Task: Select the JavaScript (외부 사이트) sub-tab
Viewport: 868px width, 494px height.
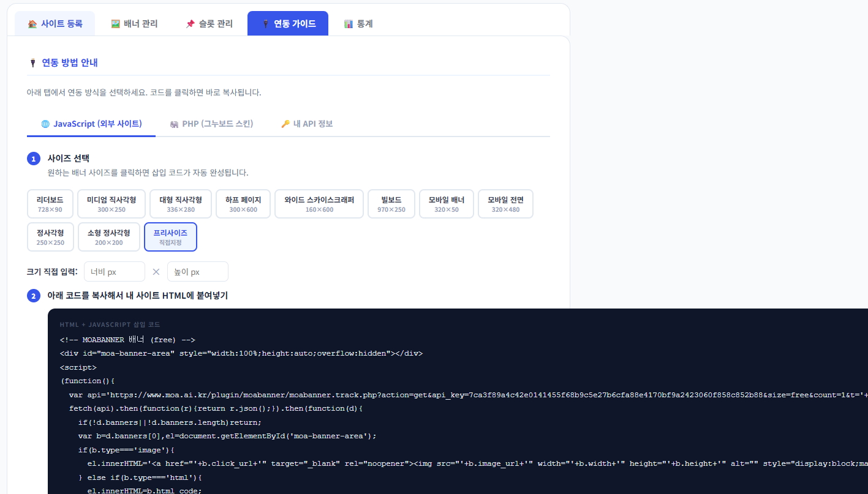Action: [91, 124]
